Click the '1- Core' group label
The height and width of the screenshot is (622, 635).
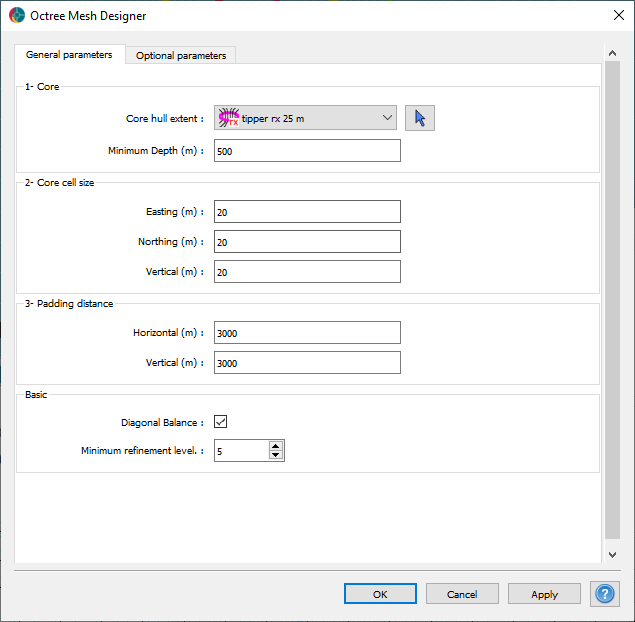point(42,87)
